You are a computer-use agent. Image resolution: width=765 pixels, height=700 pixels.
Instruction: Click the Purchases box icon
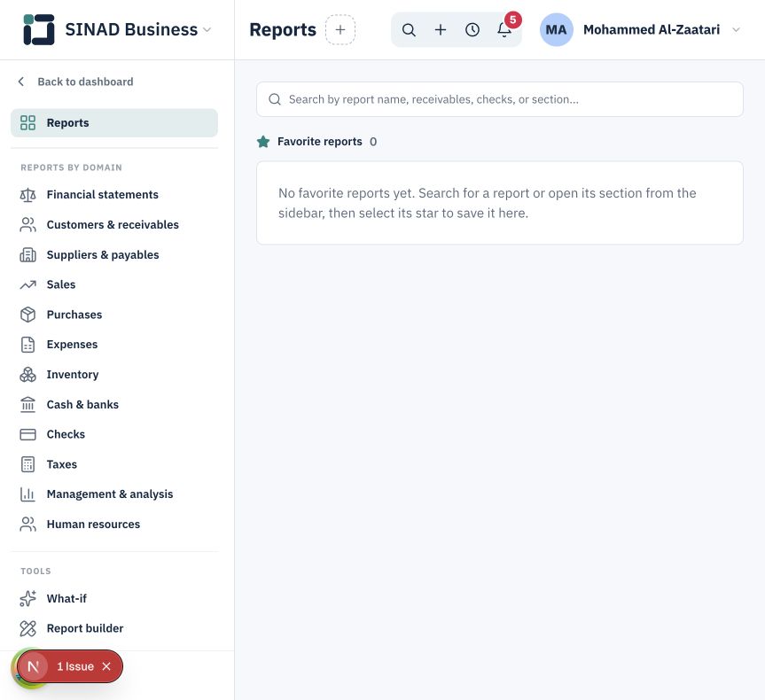pyautogui.click(x=27, y=315)
